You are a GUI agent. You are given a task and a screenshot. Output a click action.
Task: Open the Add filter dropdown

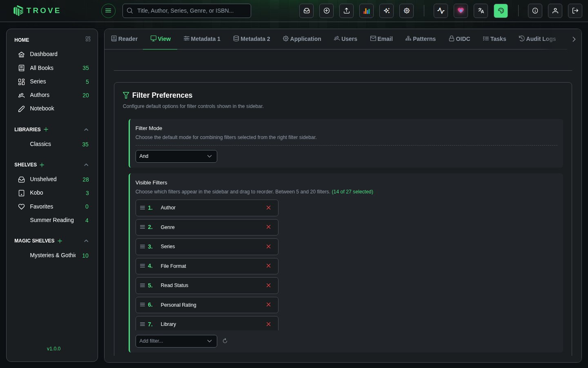(x=176, y=341)
